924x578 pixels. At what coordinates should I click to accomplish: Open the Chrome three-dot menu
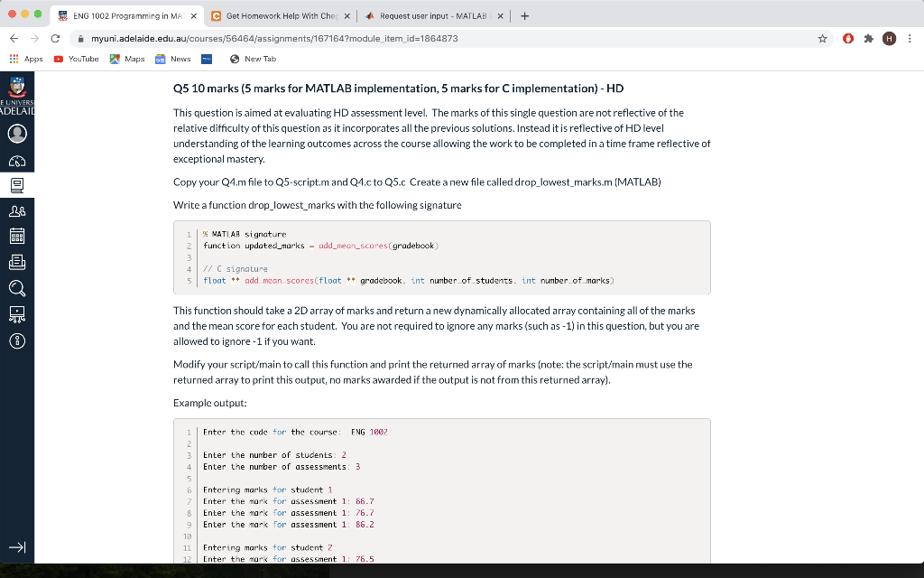pos(910,39)
